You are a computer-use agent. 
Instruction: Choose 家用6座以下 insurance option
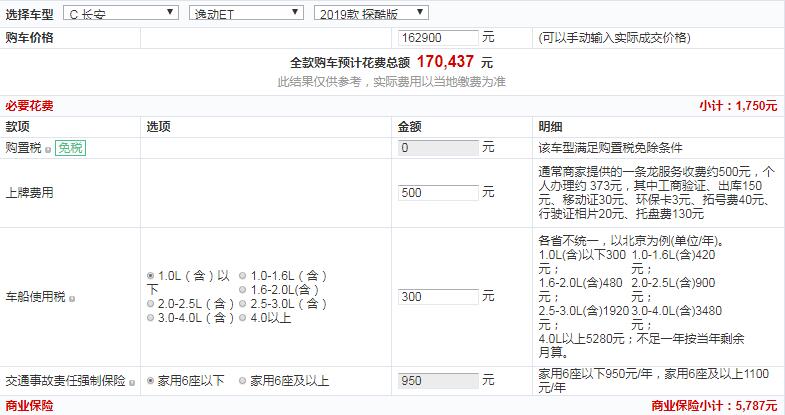[150, 381]
